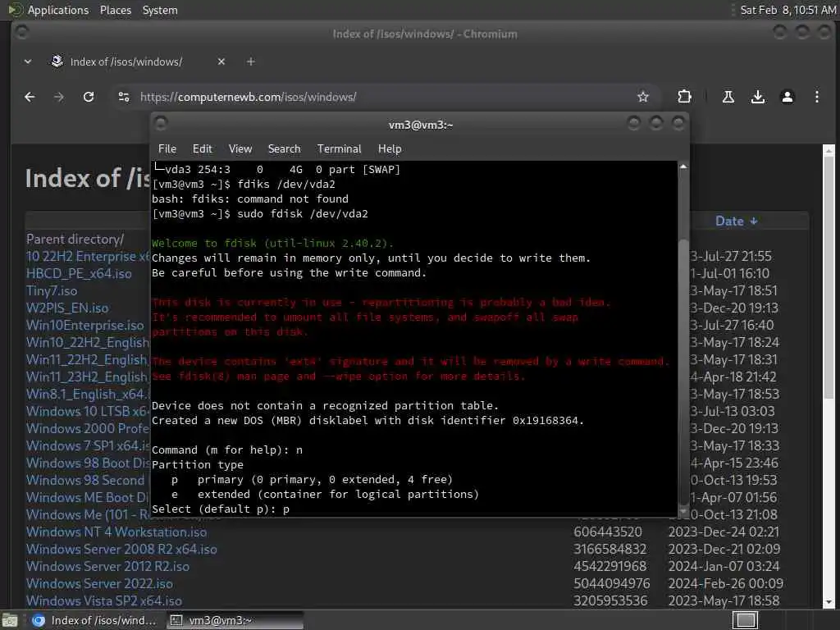Go back with the browser back arrow
This screenshot has height=630, width=840.
[x=30, y=97]
